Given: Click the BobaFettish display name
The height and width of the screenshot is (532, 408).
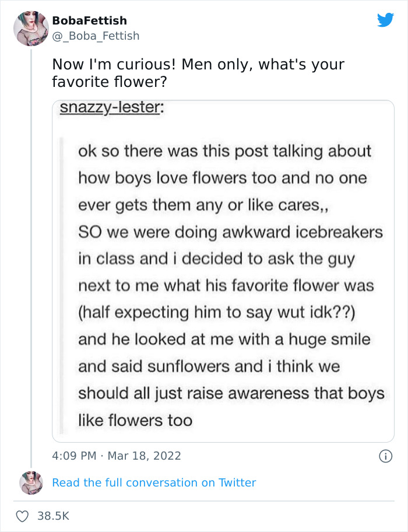Looking at the screenshot, I should tap(89, 20).
